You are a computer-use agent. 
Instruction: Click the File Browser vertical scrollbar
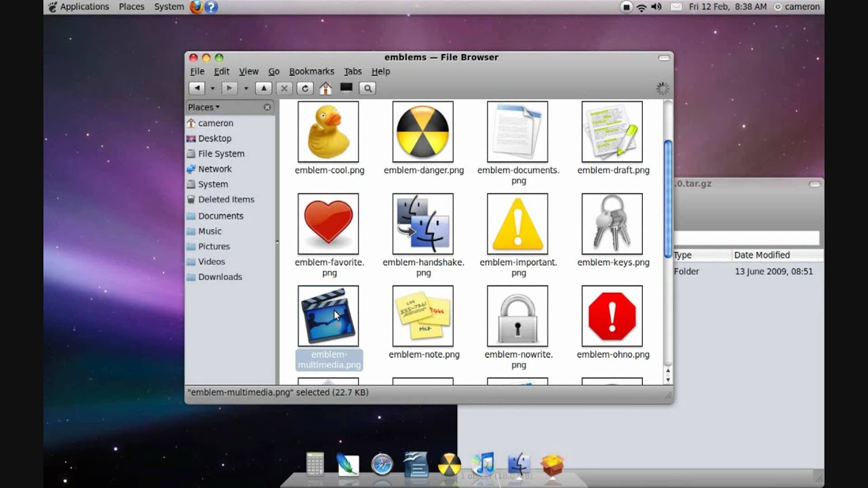(x=668, y=199)
